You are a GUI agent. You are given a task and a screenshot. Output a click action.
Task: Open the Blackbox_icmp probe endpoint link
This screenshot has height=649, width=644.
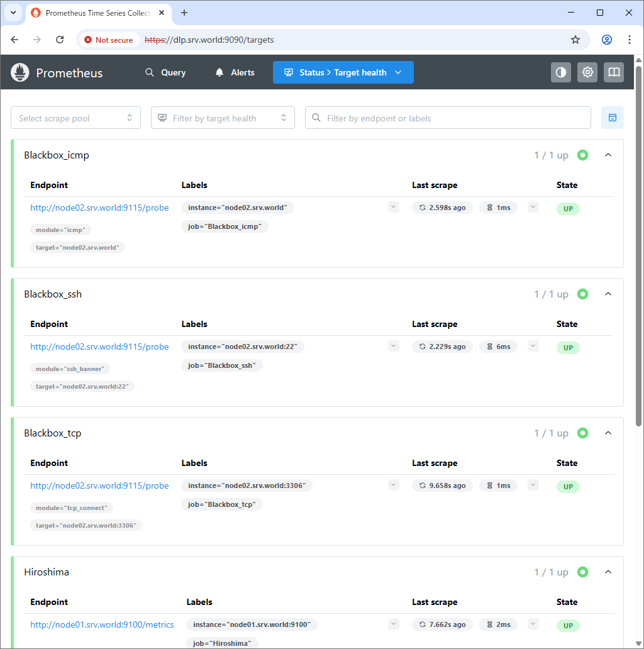99,208
